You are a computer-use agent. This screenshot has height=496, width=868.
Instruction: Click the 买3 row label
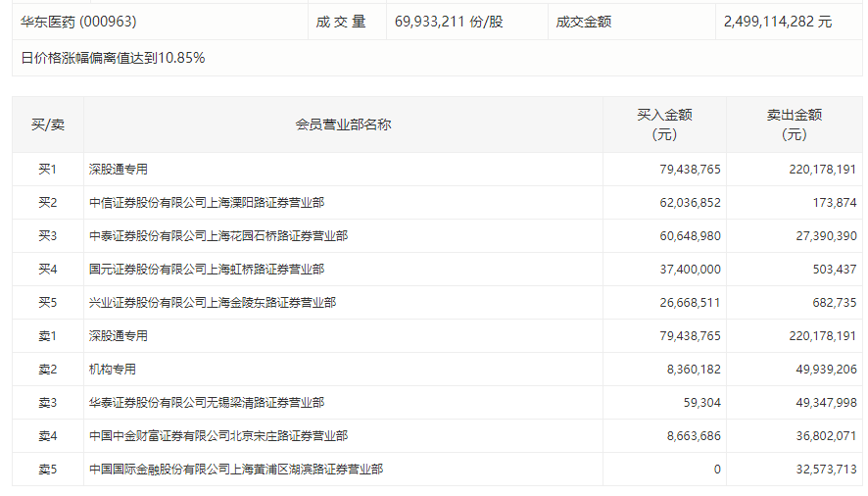pos(48,235)
